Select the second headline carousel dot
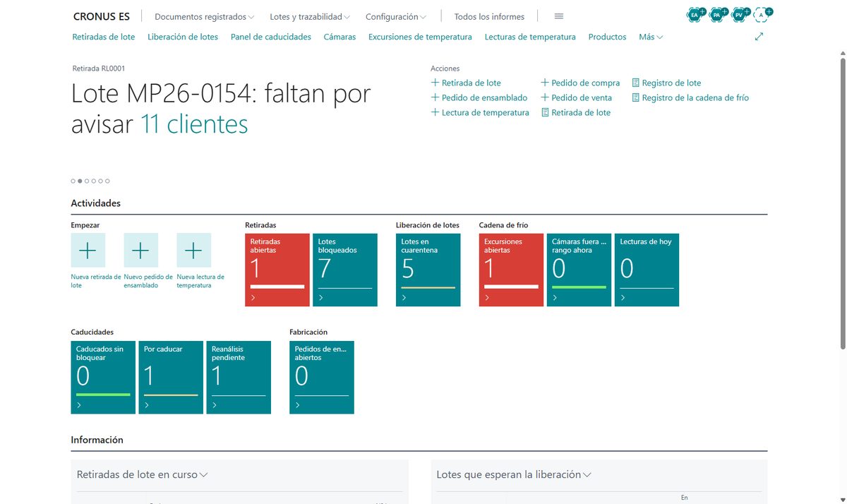The width and height of the screenshot is (847, 504). [80, 181]
